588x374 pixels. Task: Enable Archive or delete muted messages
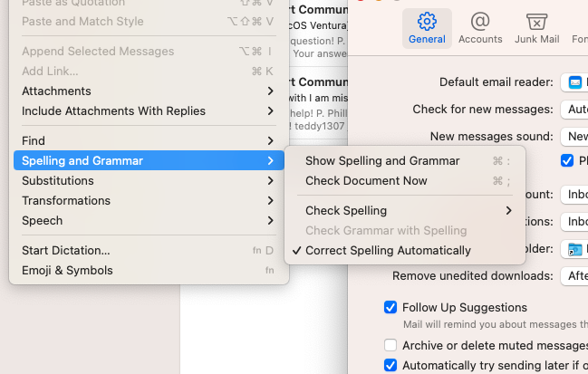click(390, 345)
